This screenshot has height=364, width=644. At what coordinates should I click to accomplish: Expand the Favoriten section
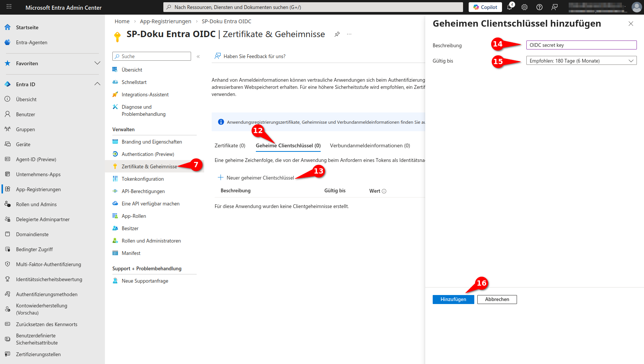tap(97, 63)
